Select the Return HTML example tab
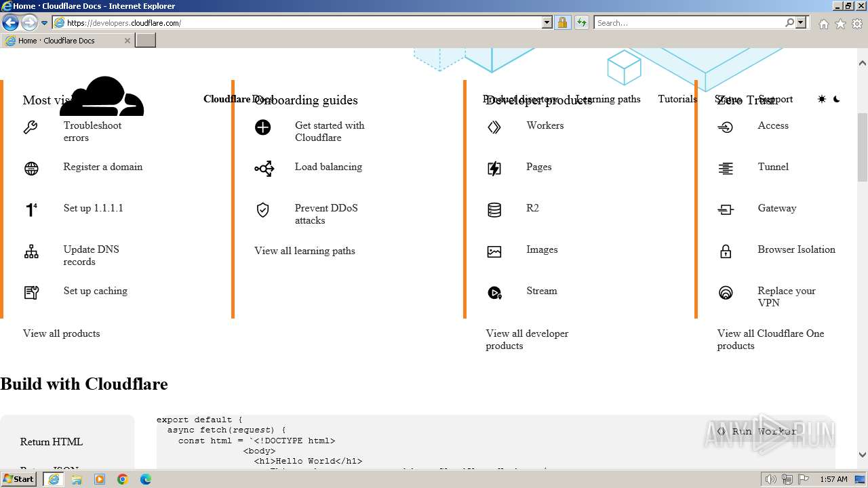868x488 pixels. pos(52,442)
